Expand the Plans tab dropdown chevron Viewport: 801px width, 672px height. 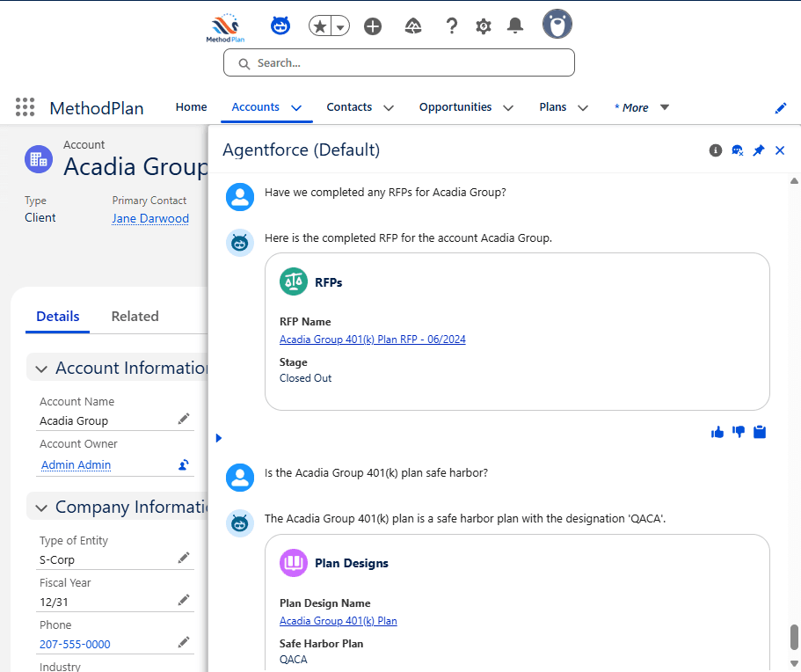coord(583,108)
